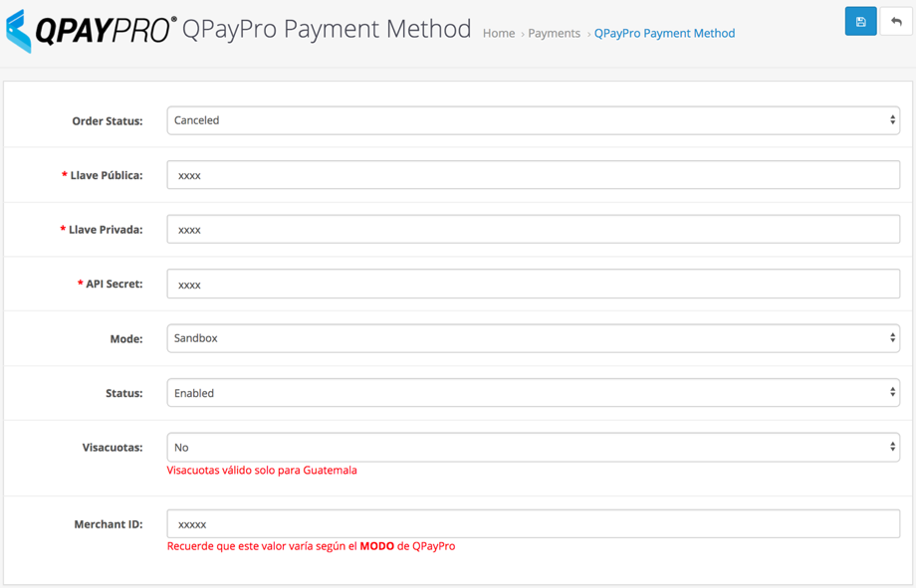This screenshot has height=588, width=916.
Task: Open the Status dropdown showing Enabled
Action: [x=533, y=393]
